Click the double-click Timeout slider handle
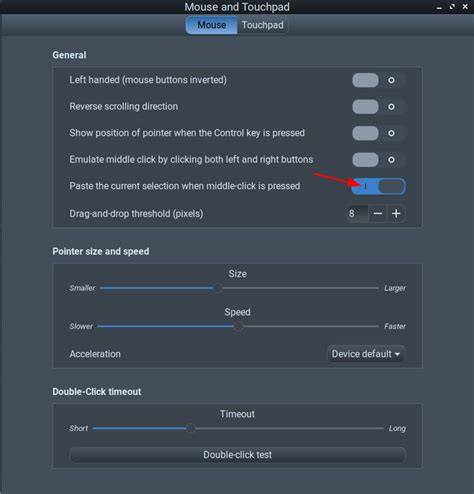The image size is (474, 494). click(190, 428)
